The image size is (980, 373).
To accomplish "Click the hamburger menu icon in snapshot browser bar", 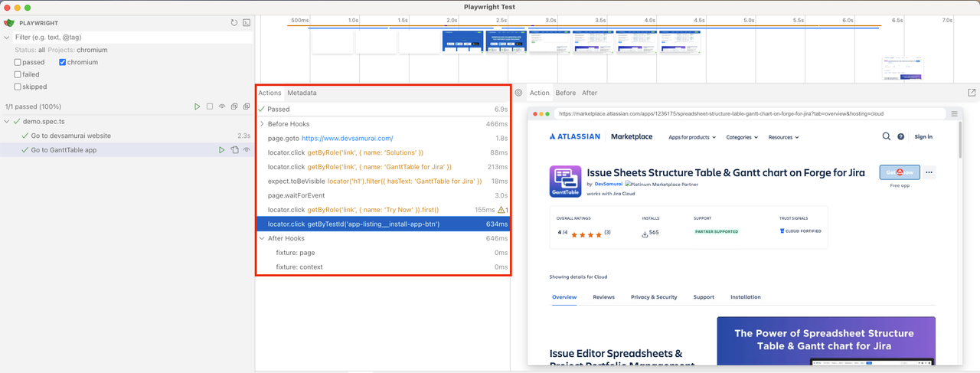I will click(954, 113).
